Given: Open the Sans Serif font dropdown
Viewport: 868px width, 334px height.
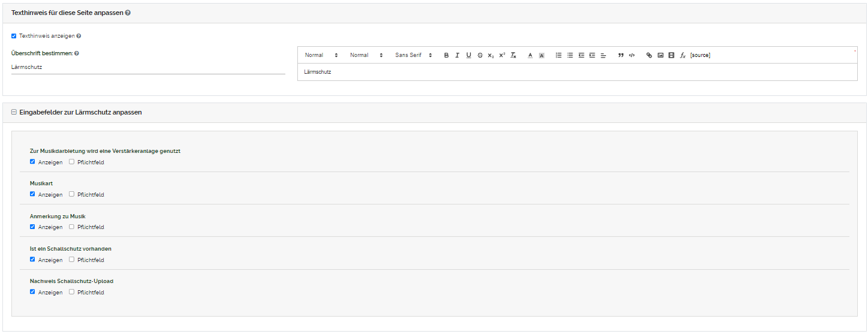Looking at the screenshot, I should pos(413,55).
